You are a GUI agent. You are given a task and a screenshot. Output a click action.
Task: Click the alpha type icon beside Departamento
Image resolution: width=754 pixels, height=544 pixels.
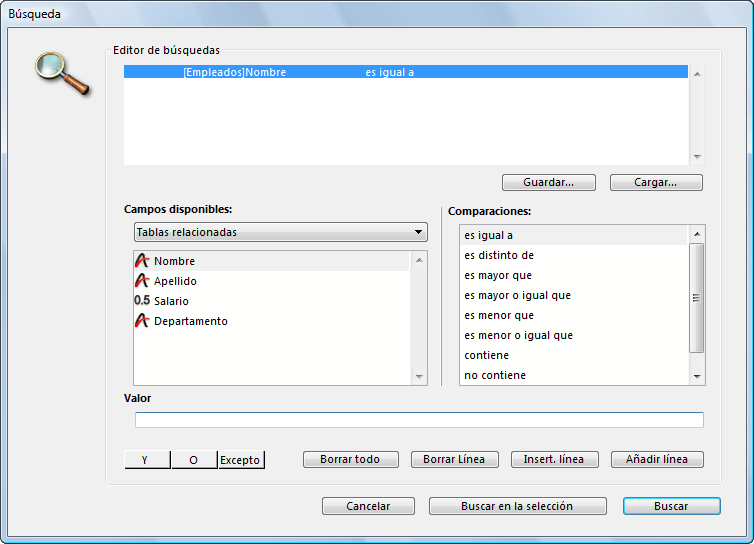point(142,321)
